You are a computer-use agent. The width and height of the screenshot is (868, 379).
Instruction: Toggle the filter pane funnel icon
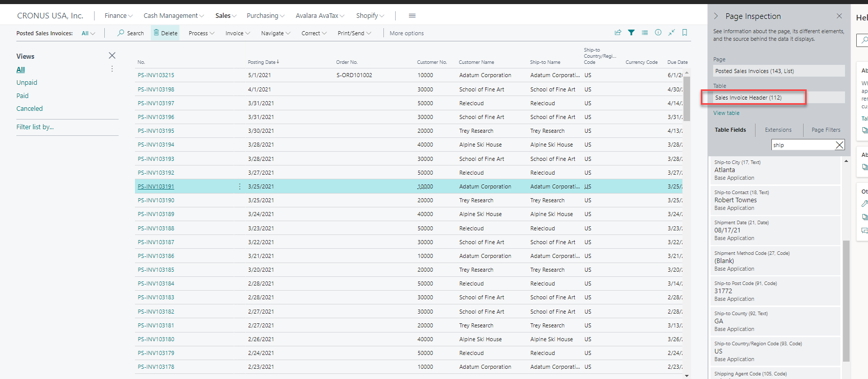point(631,33)
